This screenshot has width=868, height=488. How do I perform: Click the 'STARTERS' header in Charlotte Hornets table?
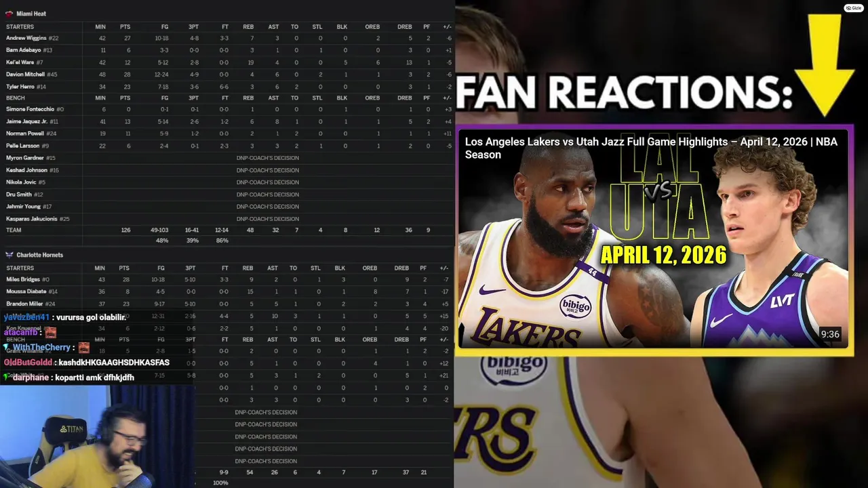20,268
